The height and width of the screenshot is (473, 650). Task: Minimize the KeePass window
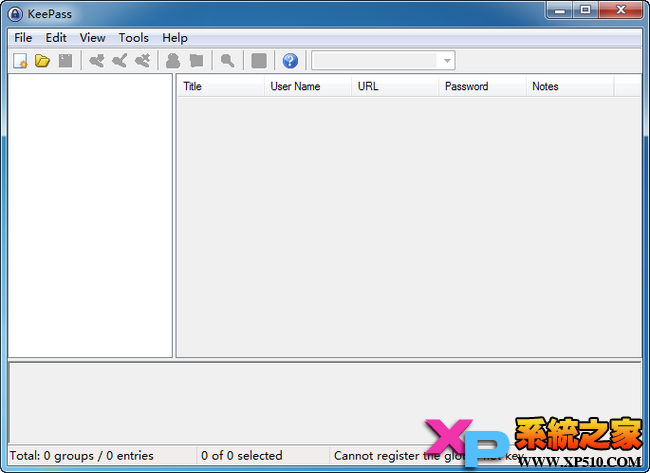tap(560, 10)
